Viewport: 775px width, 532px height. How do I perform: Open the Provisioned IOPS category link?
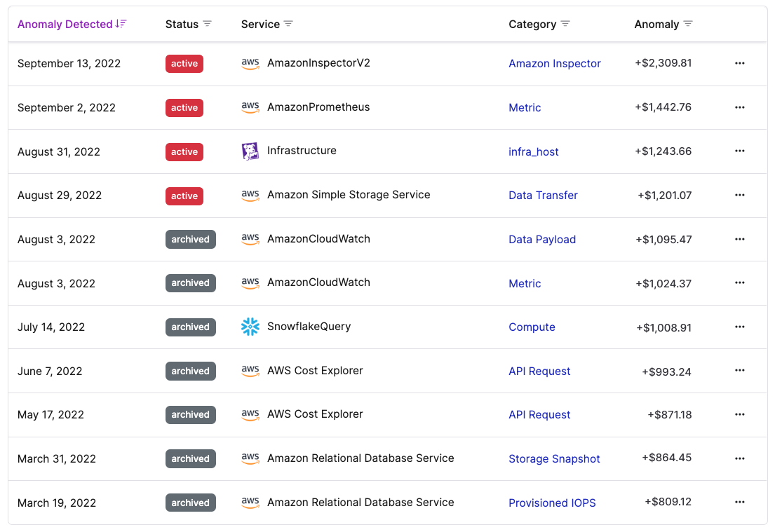point(552,503)
